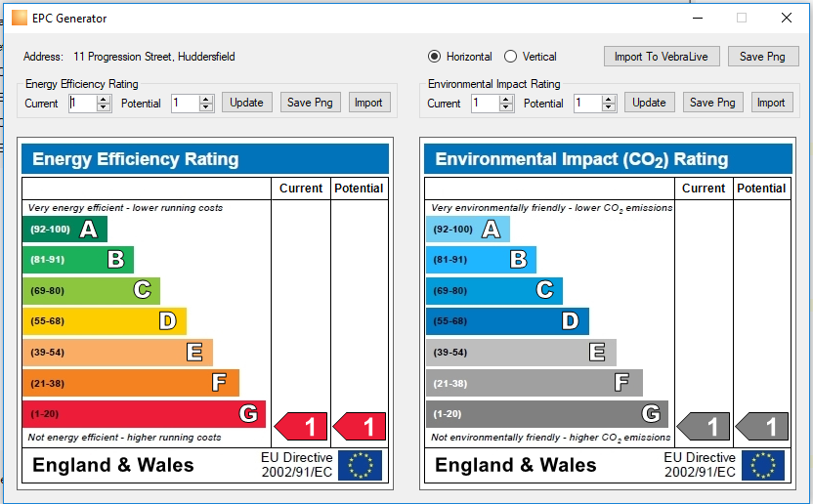Screen dimensions: 813x504
Task: Focus the Energy Efficiency Current input field
Action: coord(83,103)
